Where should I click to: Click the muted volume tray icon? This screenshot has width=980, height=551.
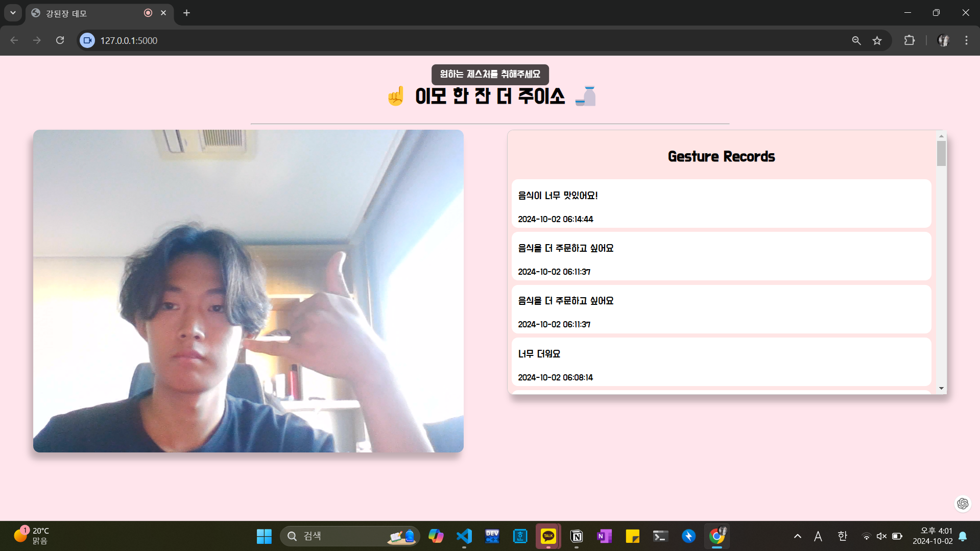click(881, 536)
